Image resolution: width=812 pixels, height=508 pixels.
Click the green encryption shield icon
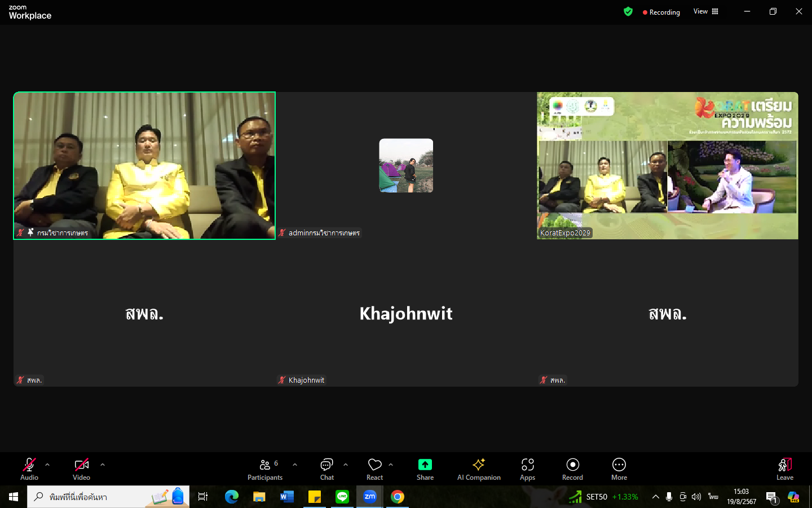tap(628, 12)
